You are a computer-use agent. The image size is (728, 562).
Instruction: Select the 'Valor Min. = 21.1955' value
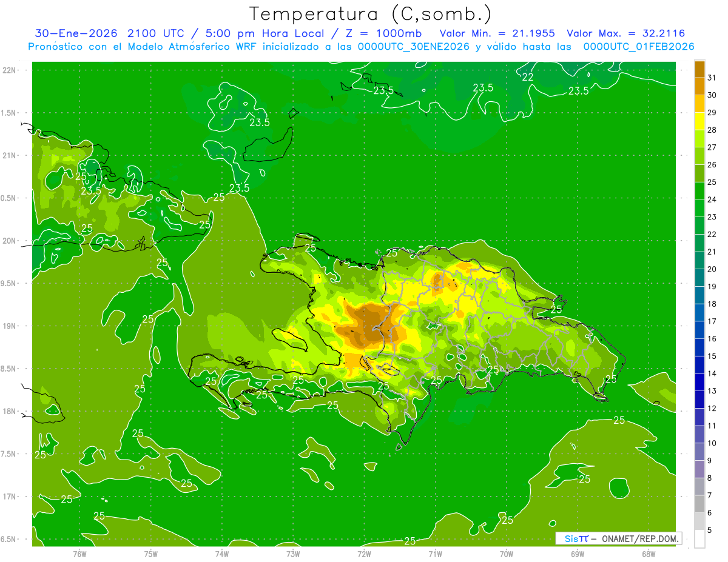click(x=497, y=33)
